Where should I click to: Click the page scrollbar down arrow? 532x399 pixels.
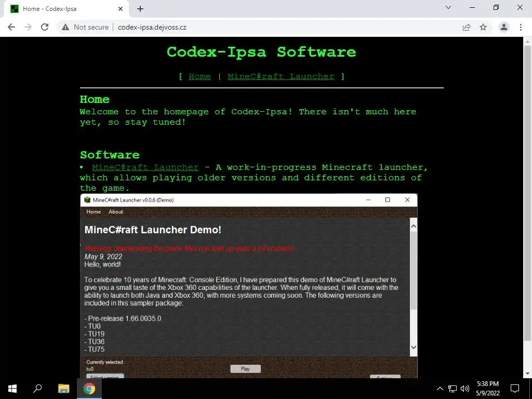pyautogui.click(x=527, y=374)
